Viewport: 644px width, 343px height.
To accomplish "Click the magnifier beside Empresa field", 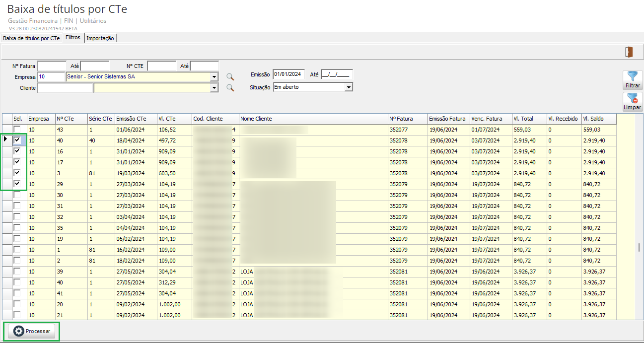I will click(230, 77).
